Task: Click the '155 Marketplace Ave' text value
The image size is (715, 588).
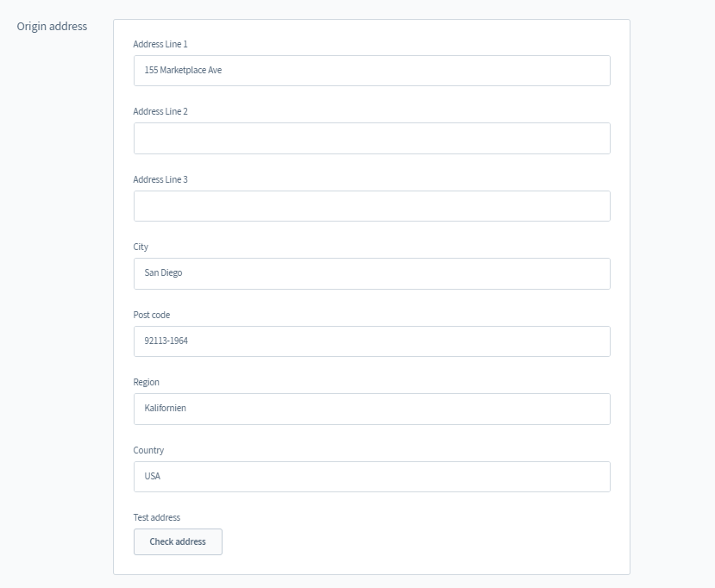Action: [x=183, y=70]
